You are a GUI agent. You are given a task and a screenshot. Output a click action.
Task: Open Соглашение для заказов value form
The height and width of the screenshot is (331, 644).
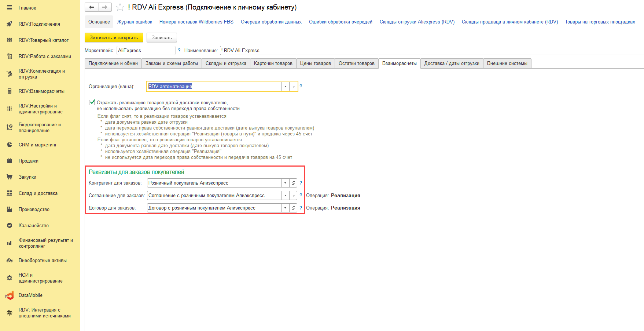click(x=293, y=195)
